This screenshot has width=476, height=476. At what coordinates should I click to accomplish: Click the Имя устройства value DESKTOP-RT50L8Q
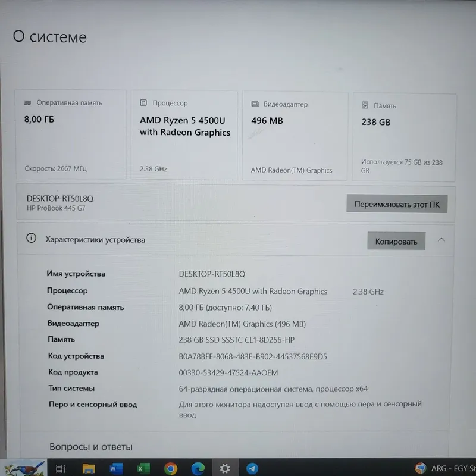(x=212, y=274)
